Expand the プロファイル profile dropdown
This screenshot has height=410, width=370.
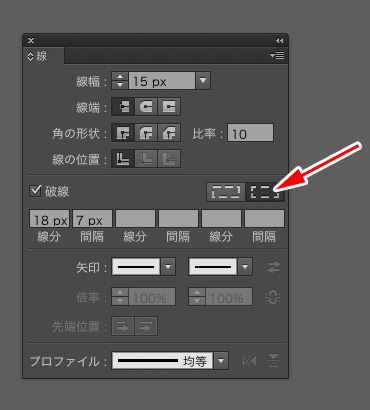221,361
